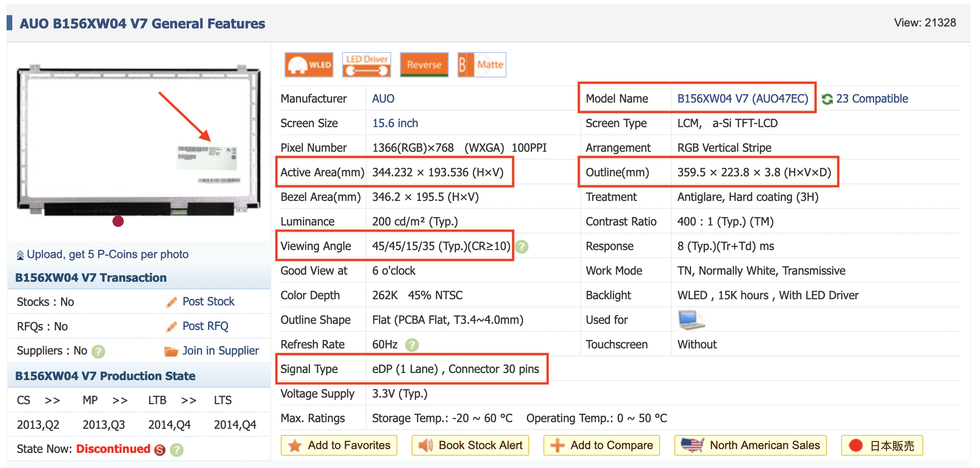Click the Book Stock Alert button

[x=470, y=445]
